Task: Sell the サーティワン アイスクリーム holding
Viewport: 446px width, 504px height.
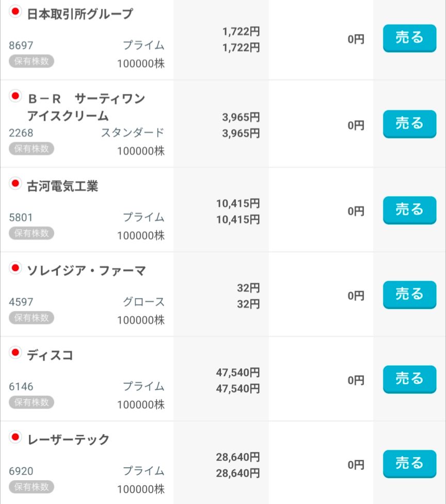Action: tap(409, 124)
